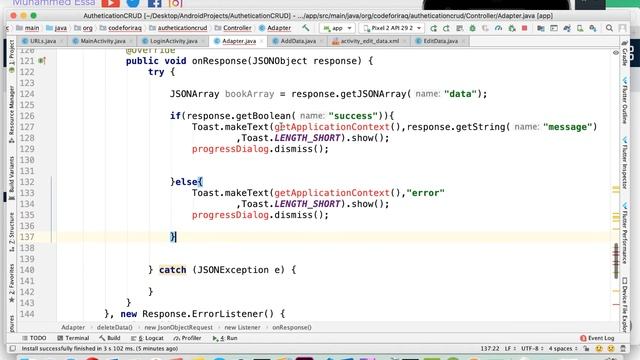Click the Profile app gauge icon
Viewport: 640px width, 360px height.
498,28
